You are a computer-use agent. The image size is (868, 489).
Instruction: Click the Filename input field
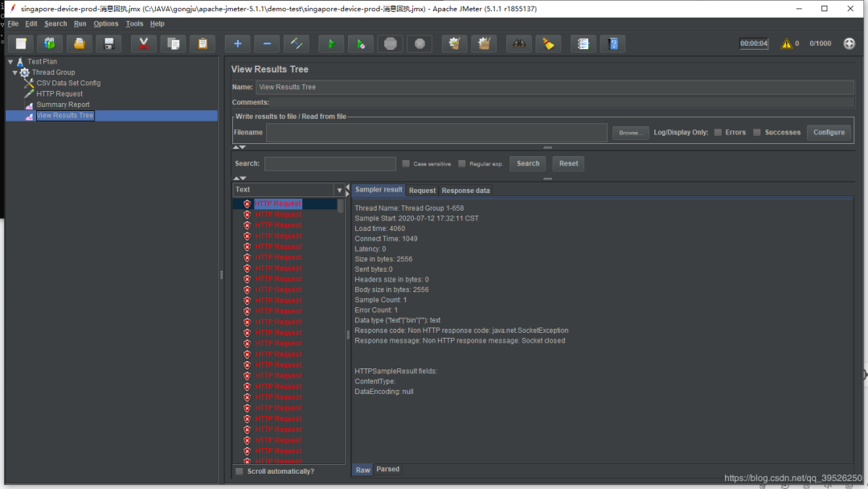tap(436, 133)
